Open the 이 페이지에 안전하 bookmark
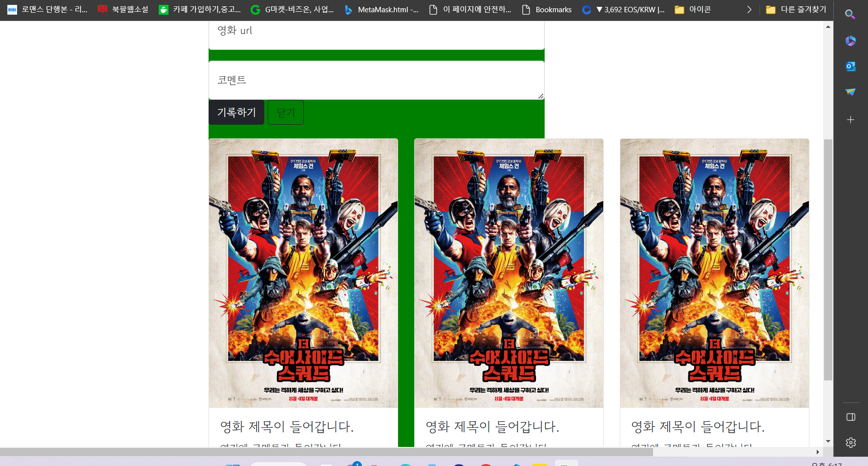 click(x=469, y=9)
